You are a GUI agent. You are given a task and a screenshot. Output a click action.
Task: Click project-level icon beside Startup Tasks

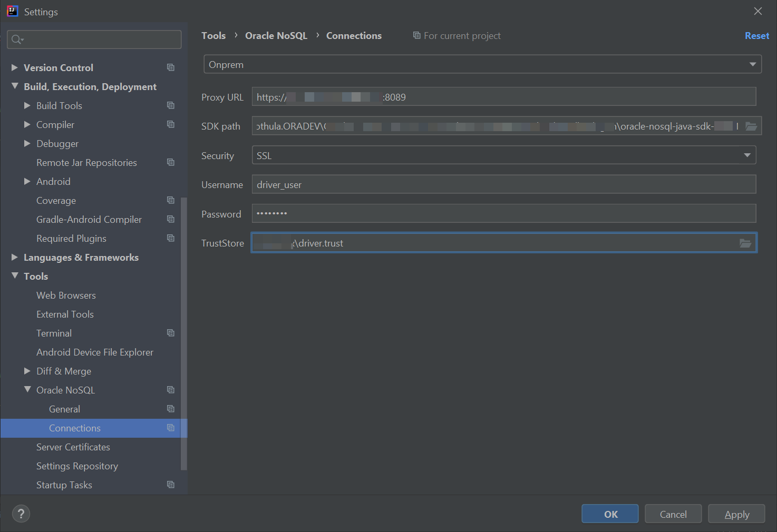pos(171,485)
